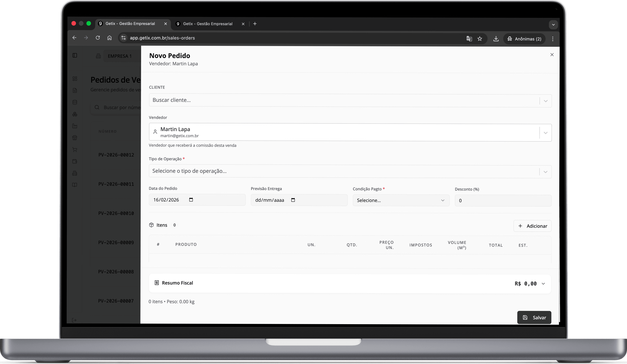
Task: Open calendar picker in Data do Pedido
Action: pyautogui.click(x=191, y=200)
